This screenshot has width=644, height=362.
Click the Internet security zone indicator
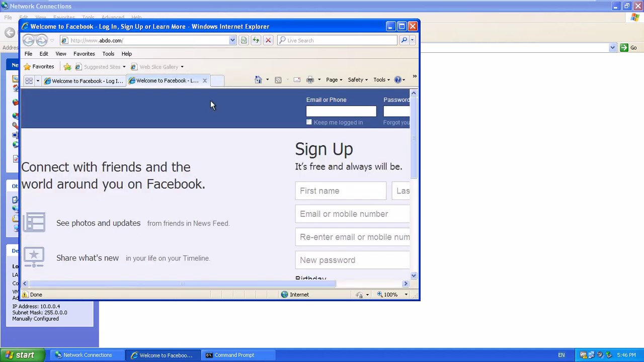pos(295,295)
